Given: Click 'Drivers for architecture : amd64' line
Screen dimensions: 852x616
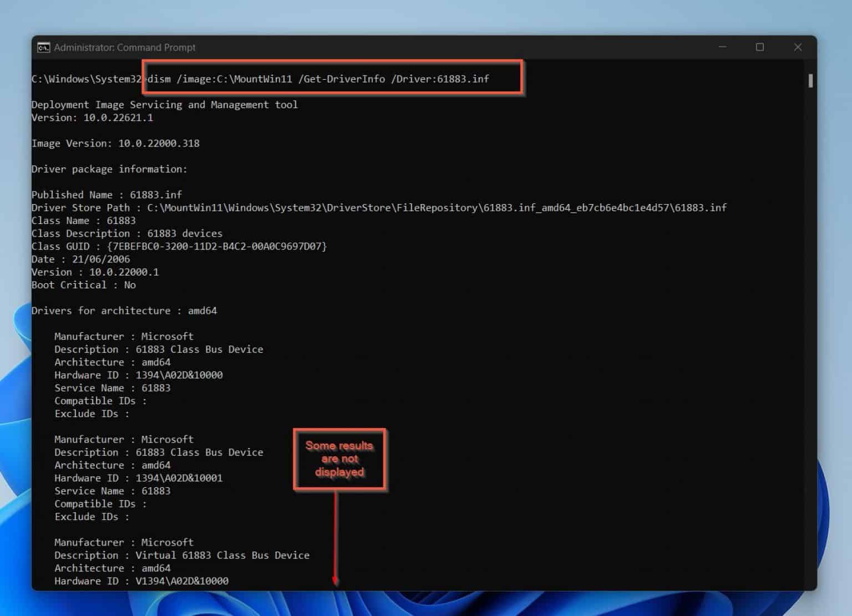Looking at the screenshot, I should 124,310.
